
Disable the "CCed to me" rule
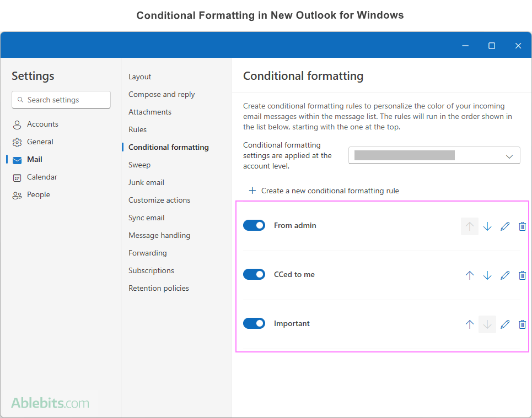[254, 274]
